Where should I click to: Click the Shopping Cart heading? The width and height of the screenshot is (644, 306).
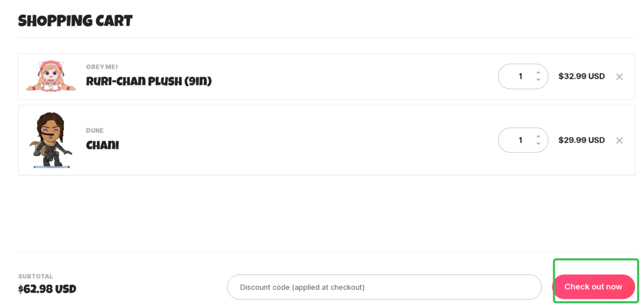tap(75, 21)
